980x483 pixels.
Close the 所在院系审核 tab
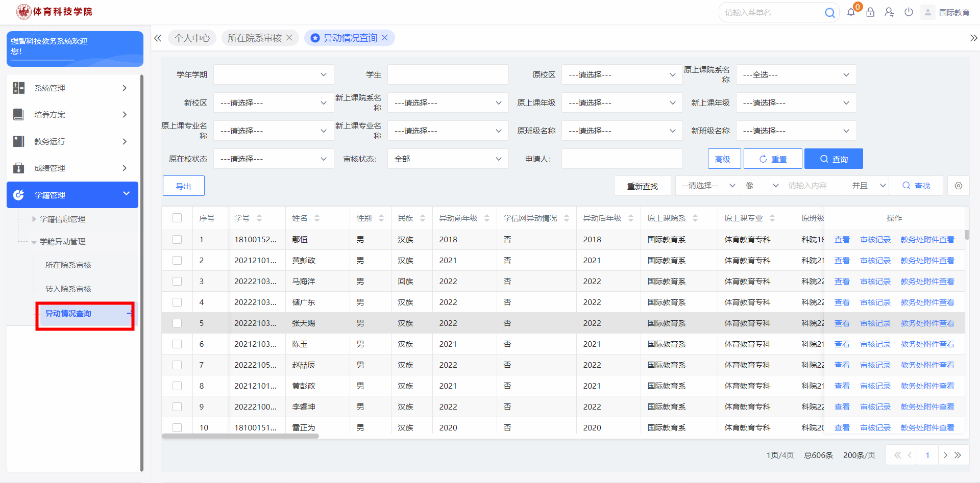[289, 38]
